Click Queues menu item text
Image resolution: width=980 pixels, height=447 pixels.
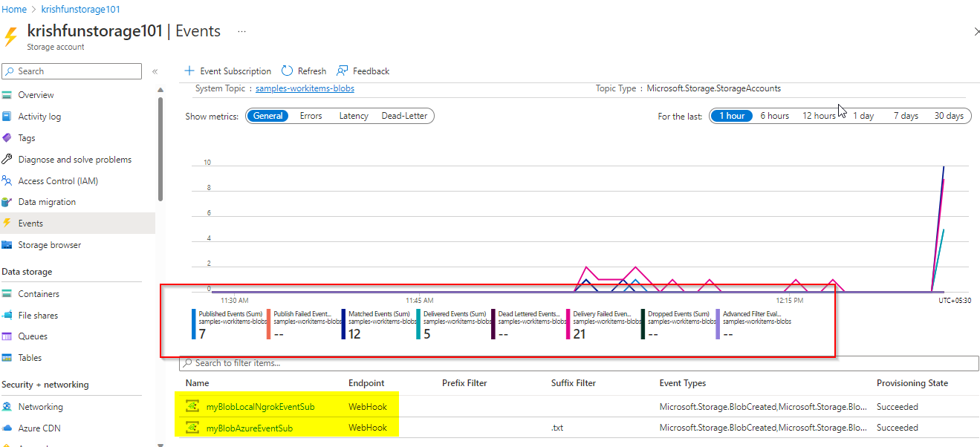(33, 336)
